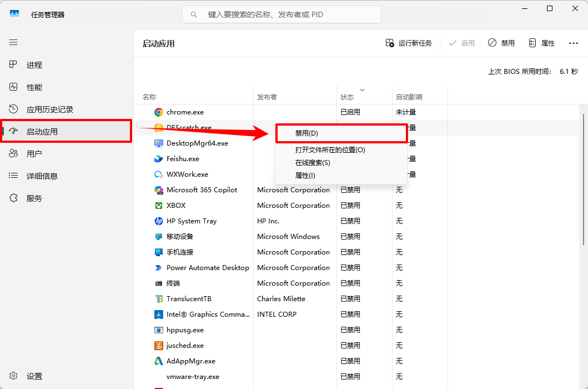Viewport: 588px width, 389px height.
Task: Click the Task Manager app logo icon
Action: (x=14, y=14)
